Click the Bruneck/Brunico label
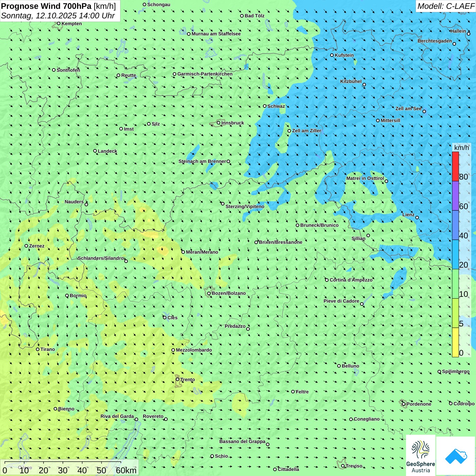This screenshot has width=476, height=476. coord(319,225)
